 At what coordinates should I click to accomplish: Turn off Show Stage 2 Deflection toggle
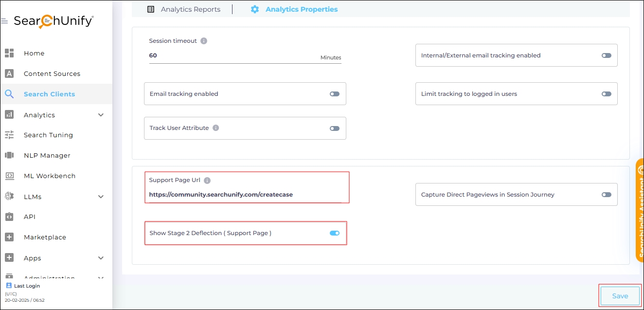334,233
